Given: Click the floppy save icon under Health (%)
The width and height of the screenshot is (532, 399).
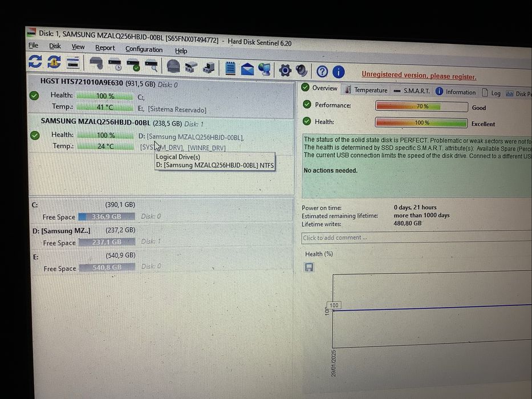Looking at the screenshot, I should click(308, 267).
